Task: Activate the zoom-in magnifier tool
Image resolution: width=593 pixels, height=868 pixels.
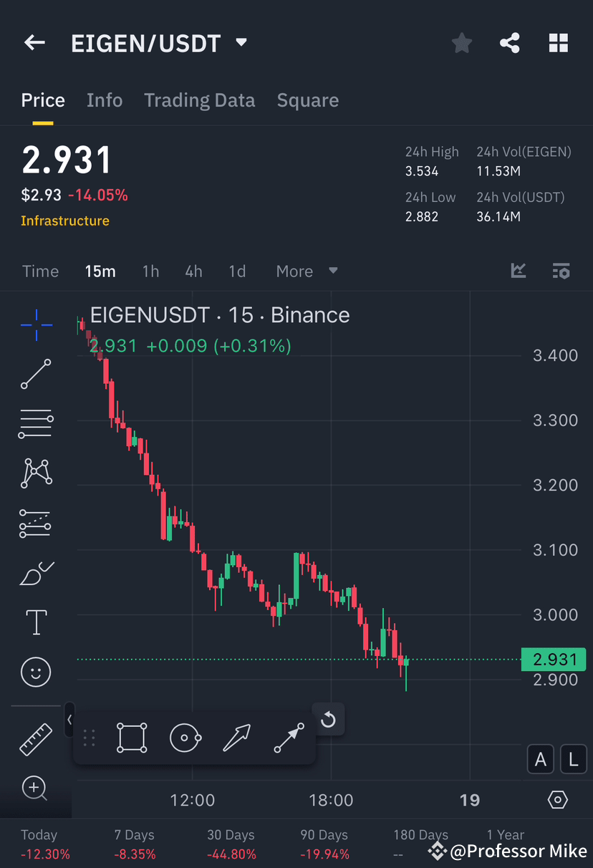Action: pos(36,789)
